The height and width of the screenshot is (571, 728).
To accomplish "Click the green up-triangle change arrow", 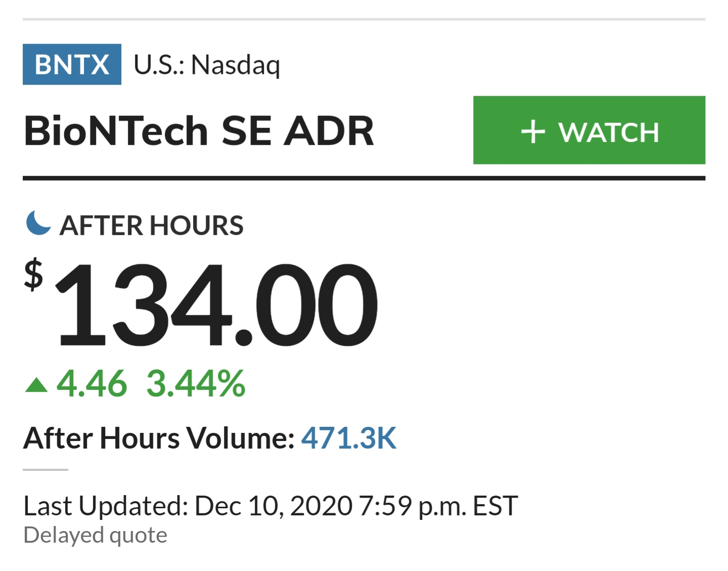I will (x=36, y=385).
